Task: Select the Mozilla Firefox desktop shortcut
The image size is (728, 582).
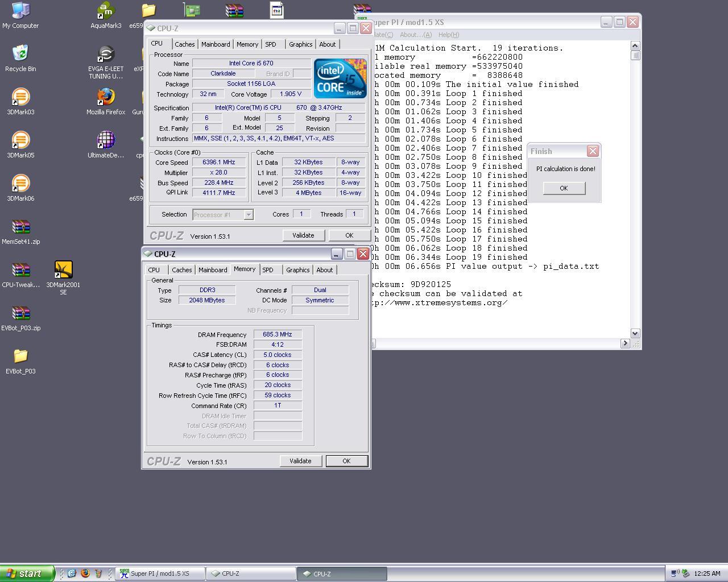Action: (106, 102)
